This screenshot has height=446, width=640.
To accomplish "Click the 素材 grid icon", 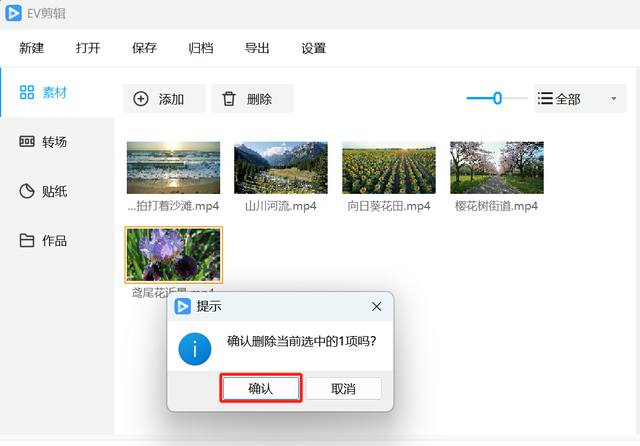I will coord(27,92).
